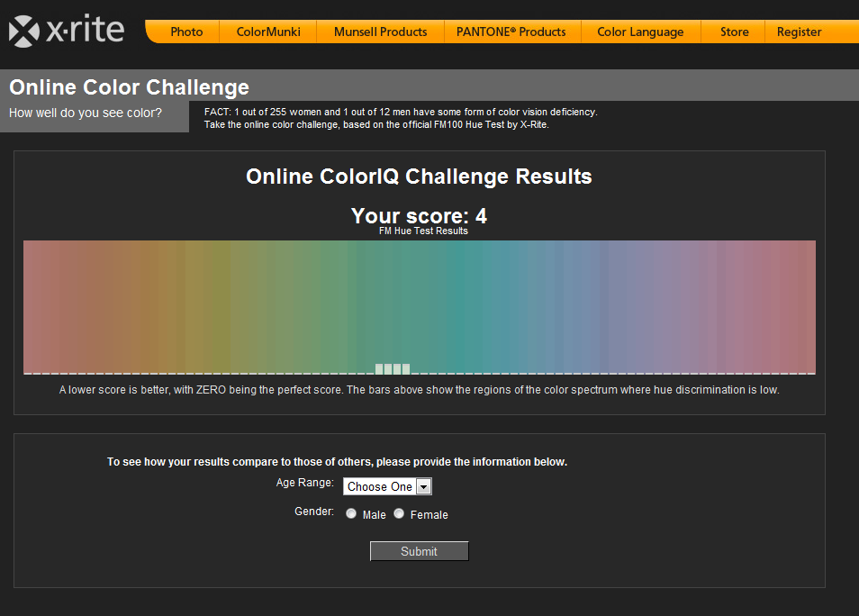859x616 pixels.
Task: Open the Photo navigation menu
Action: tap(186, 32)
